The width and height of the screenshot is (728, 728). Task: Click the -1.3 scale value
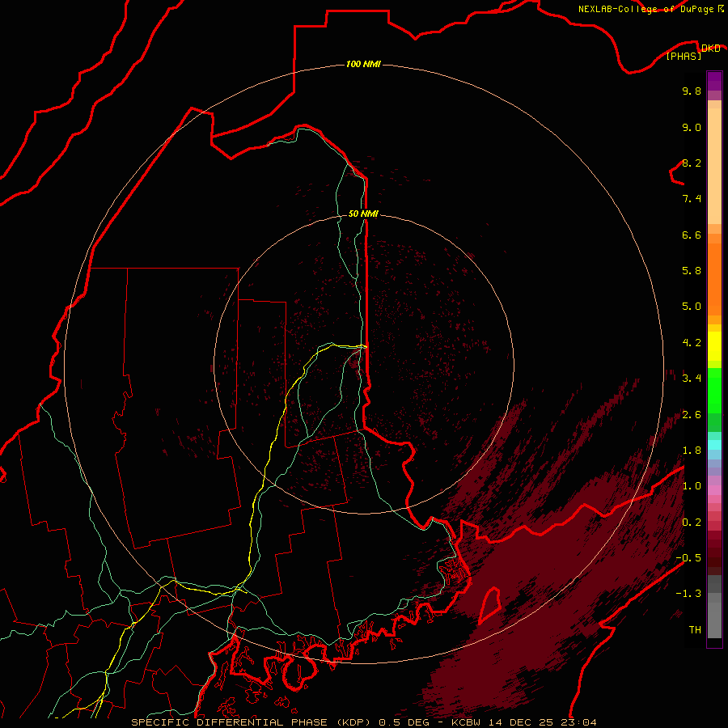688,594
